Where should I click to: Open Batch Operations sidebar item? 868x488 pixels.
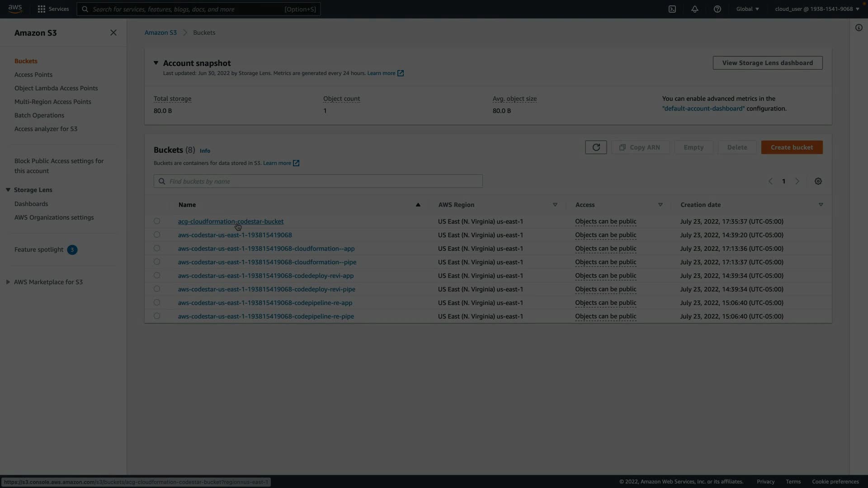(x=39, y=115)
